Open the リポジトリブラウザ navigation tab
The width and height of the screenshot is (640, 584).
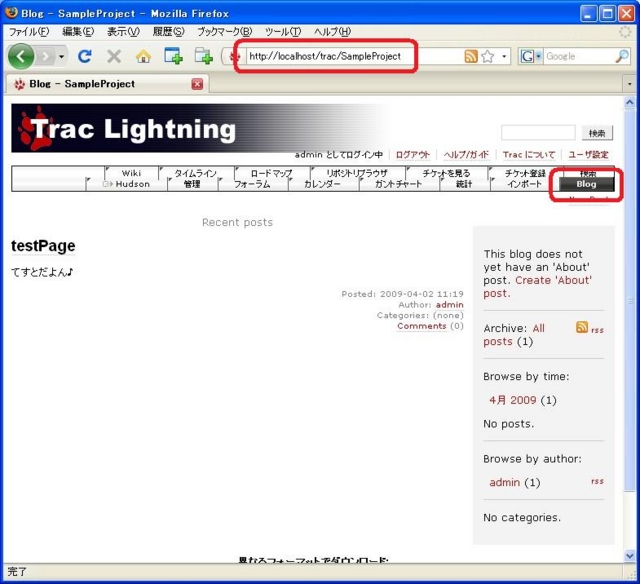(358, 173)
